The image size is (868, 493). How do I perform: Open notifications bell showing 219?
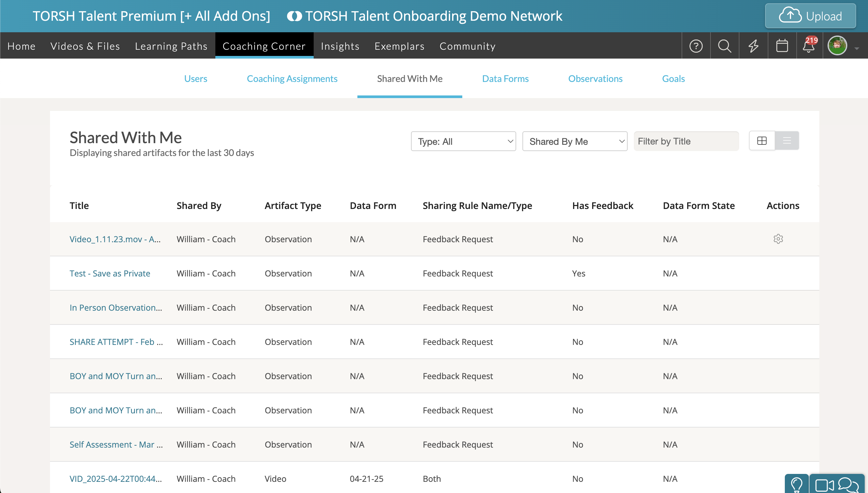pyautogui.click(x=809, y=46)
